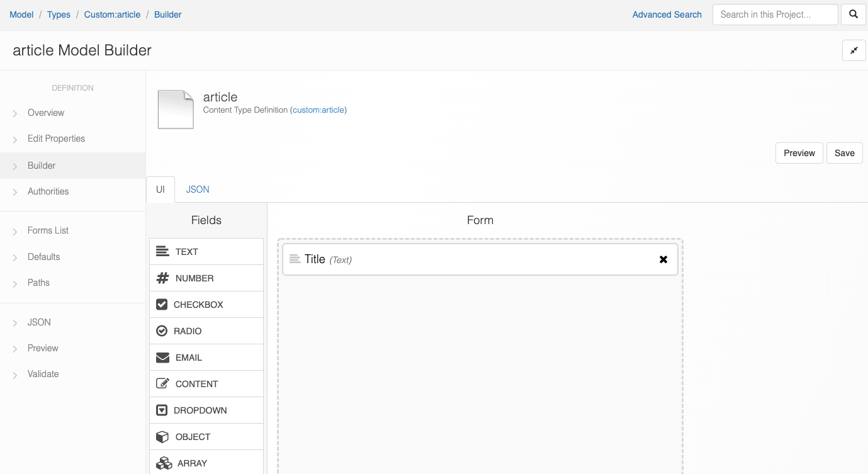Pick the OBJECT cube field icon

[x=162, y=437]
